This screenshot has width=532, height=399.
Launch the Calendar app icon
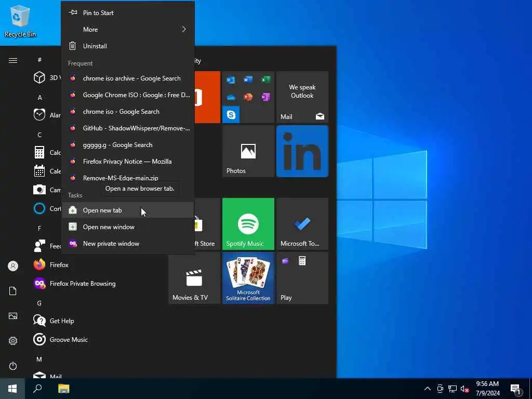click(x=39, y=171)
